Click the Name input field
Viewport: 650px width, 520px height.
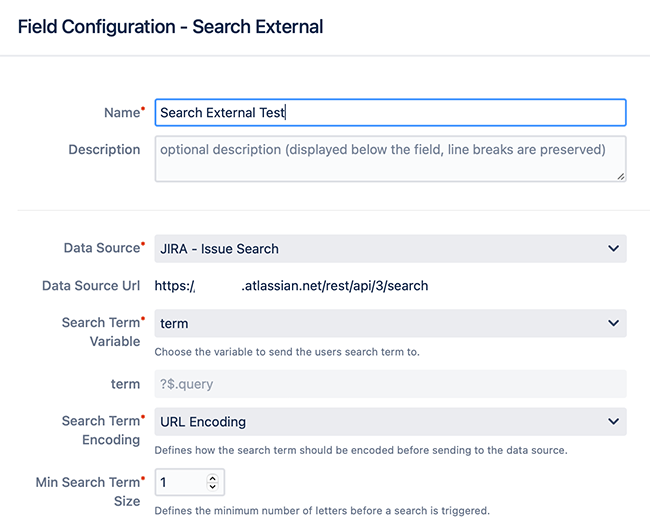click(390, 113)
